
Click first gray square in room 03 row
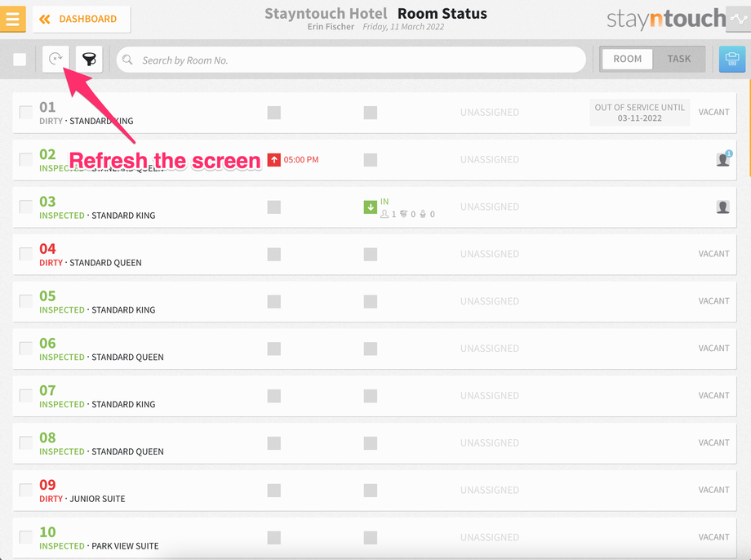(x=274, y=207)
